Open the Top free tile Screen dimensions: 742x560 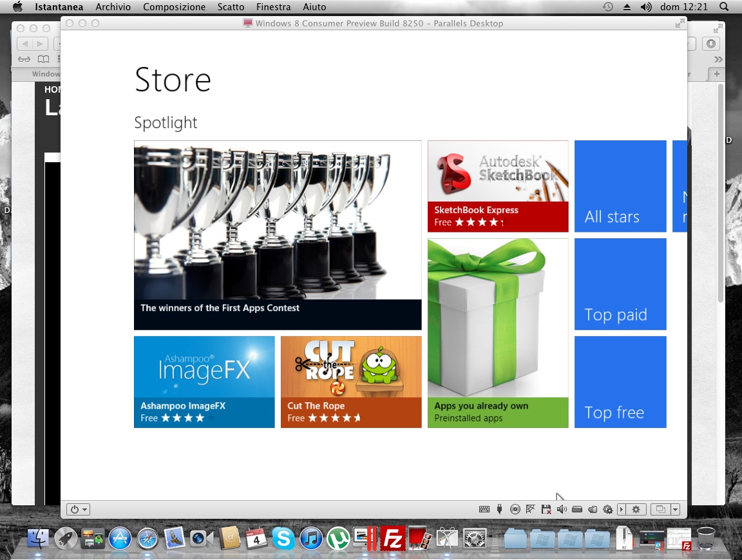(x=620, y=382)
